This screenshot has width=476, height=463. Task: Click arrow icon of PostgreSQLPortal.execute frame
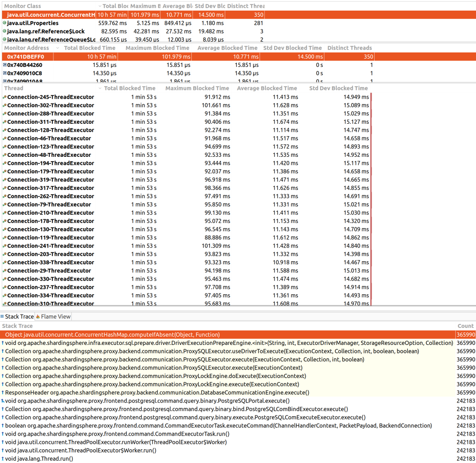click(x=3, y=401)
